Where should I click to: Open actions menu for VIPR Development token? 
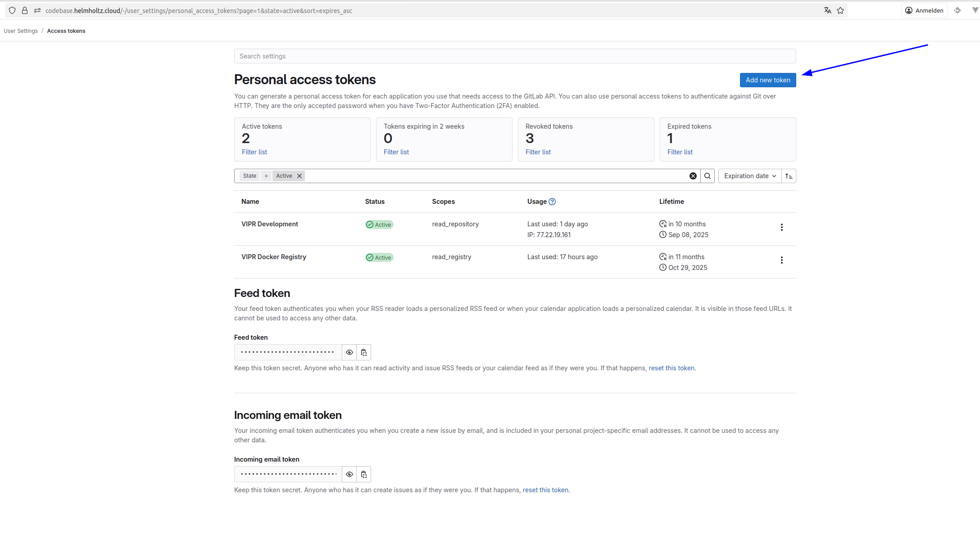click(x=781, y=227)
